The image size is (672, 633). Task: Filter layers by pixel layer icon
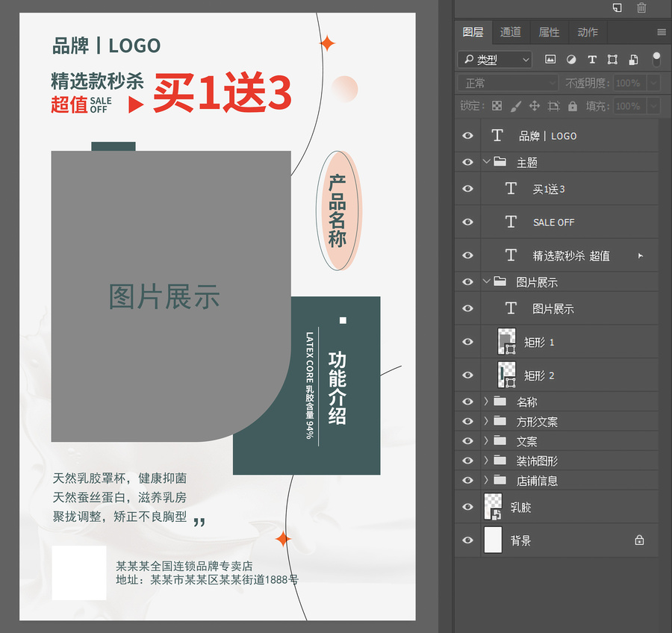pyautogui.click(x=550, y=60)
